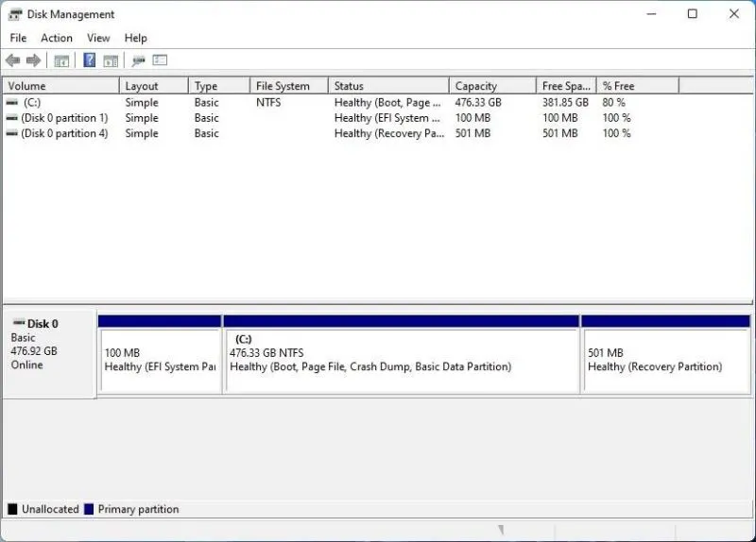Click the black Unallocated legend swatch
This screenshot has height=542, width=756.
tap(12, 509)
